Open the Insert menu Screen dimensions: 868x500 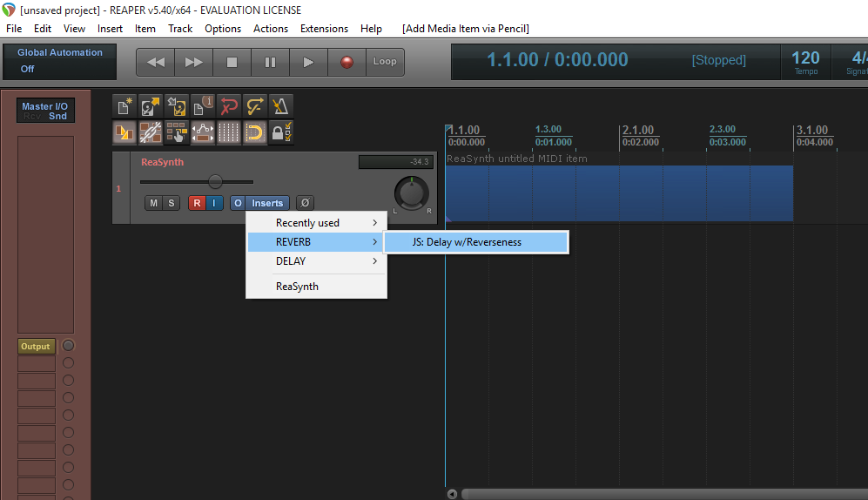coord(110,29)
